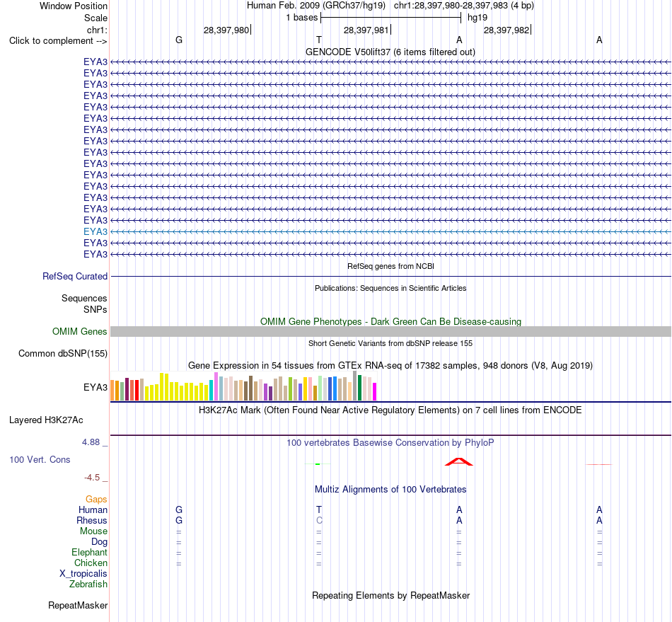Click the '1 bases' scale bar
This screenshot has height=622, width=672.
coord(390,18)
